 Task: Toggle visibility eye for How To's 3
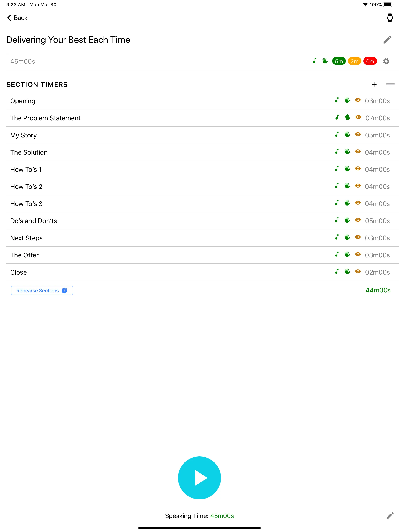click(x=358, y=203)
